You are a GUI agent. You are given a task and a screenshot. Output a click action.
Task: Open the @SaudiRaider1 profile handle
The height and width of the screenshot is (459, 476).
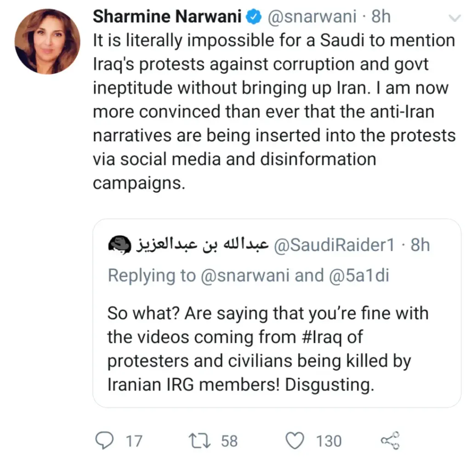pyautogui.click(x=334, y=246)
